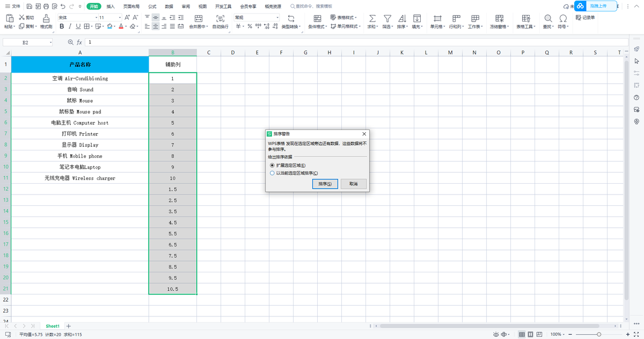Click the Bold formatting icon

point(62,26)
